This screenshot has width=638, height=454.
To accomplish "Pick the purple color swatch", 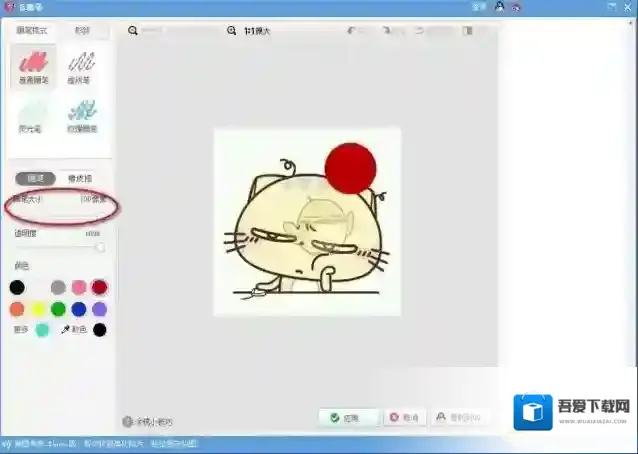I will pos(99,309).
